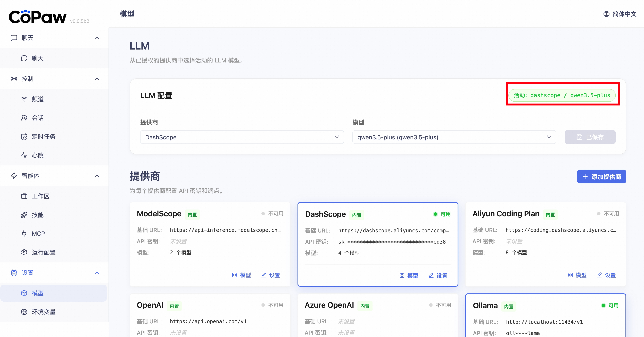Screen dimensions: 644x337
Task: Click the globe language switcher 简体中文
Action: (x=620, y=14)
